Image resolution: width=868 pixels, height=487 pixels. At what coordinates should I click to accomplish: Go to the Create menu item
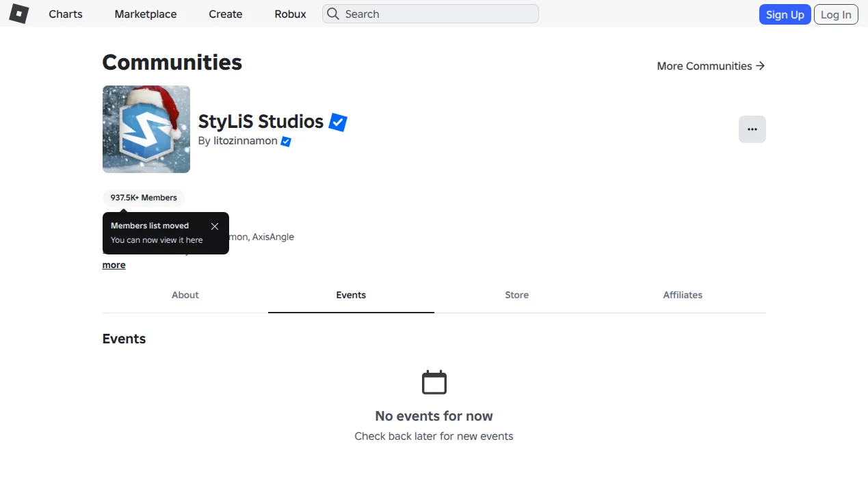[226, 14]
